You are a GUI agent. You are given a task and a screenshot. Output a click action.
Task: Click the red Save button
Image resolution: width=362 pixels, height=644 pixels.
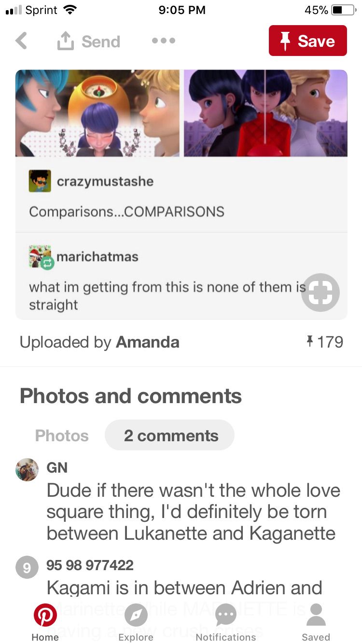[308, 41]
